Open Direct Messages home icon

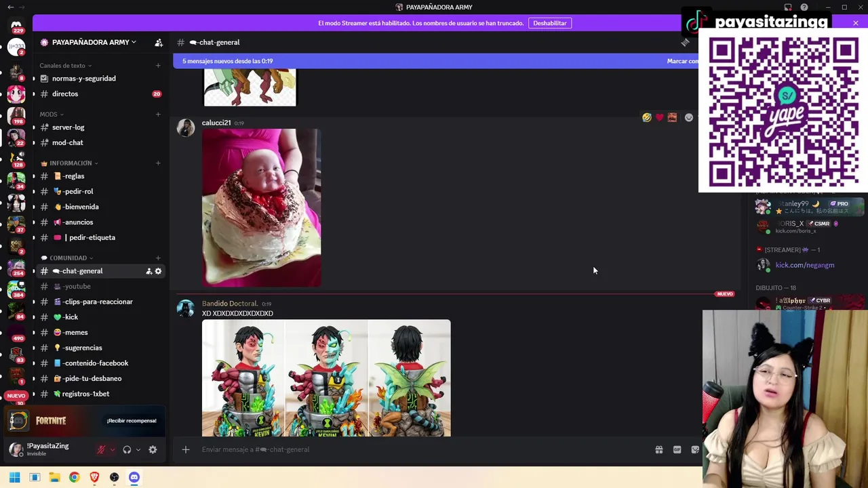pyautogui.click(x=16, y=26)
